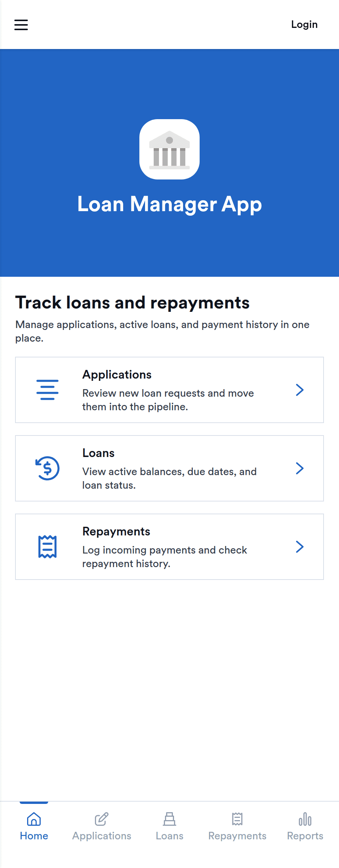Screen dimensions: 339x868
Task: Select the Repayments card title
Action: 116,531
